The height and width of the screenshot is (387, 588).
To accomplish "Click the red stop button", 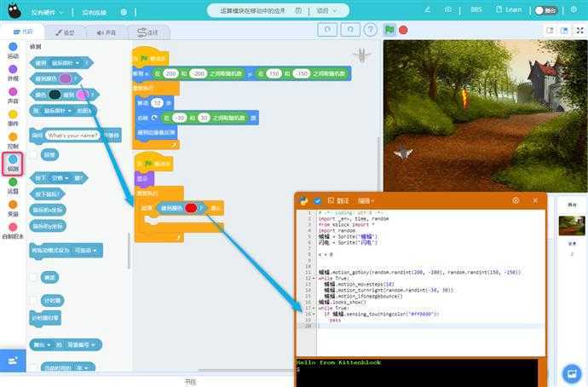I will click(x=403, y=30).
